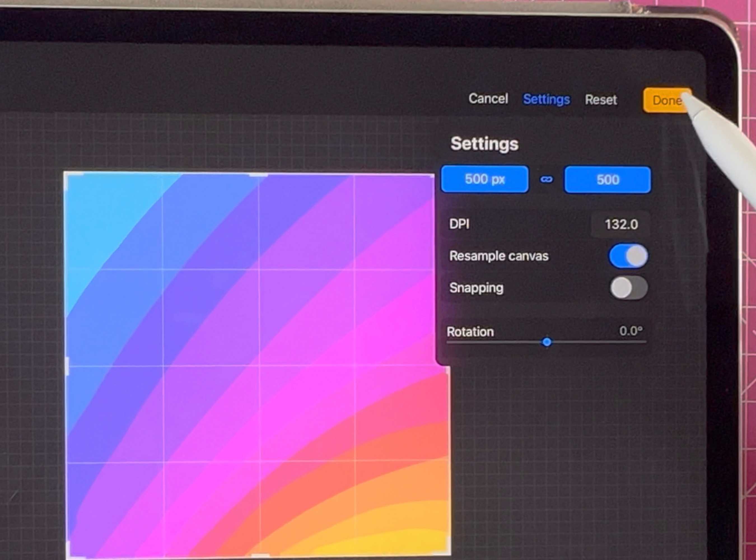The height and width of the screenshot is (560, 756).
Task: Grab the top-left corner crop handle
Action: (x=66, y=174)
